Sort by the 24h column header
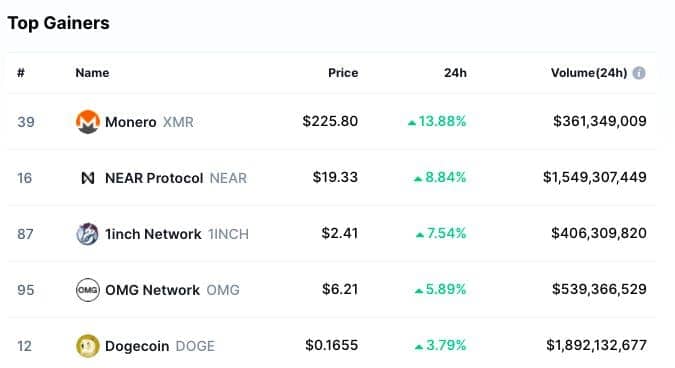 455,73
